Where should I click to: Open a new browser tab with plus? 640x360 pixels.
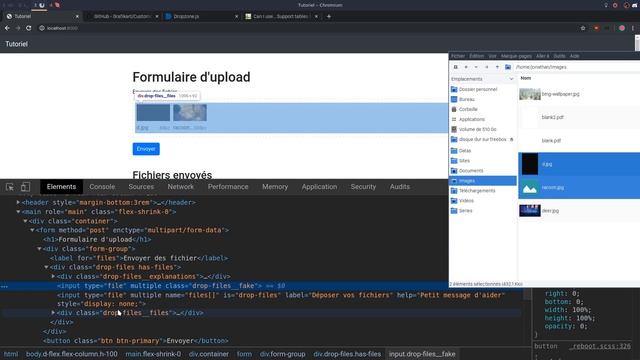point(329,16)
